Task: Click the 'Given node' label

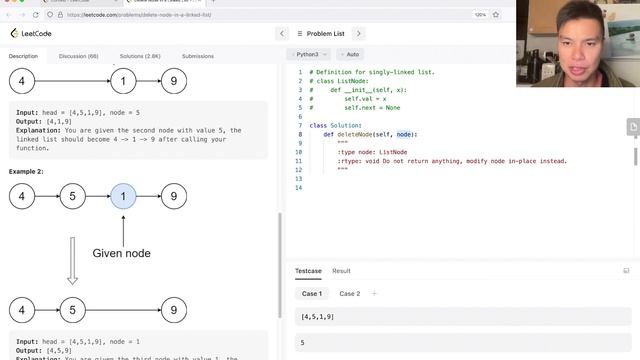Action: click(121, 253)
